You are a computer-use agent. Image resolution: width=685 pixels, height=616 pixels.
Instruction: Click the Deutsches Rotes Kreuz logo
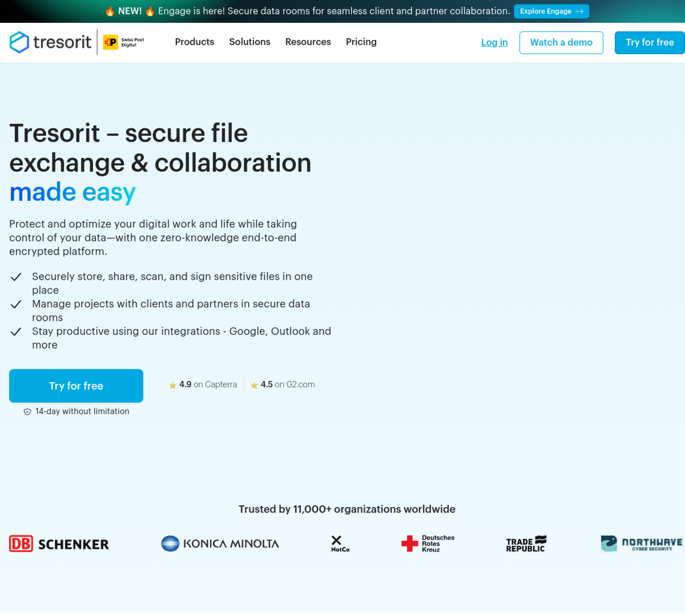tap(427, 544)
